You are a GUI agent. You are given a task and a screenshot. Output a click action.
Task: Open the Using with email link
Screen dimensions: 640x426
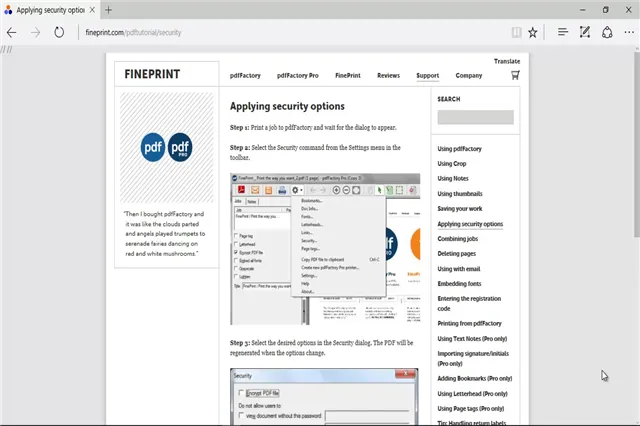[459, 269]
